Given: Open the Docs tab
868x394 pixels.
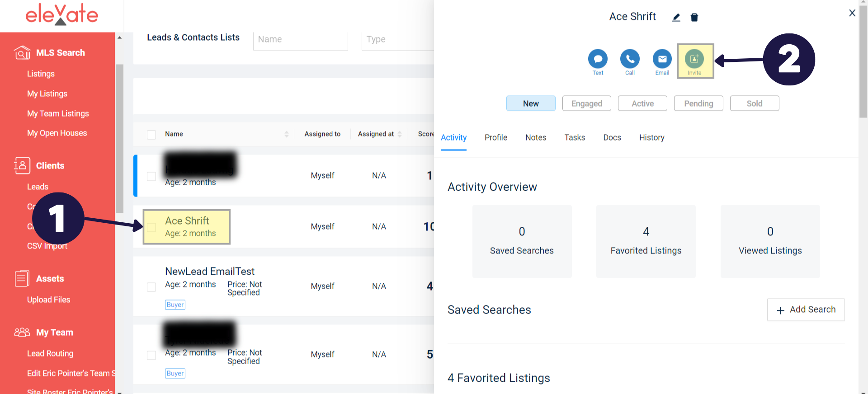Looking at the screenshot, I should pos(612,137).
